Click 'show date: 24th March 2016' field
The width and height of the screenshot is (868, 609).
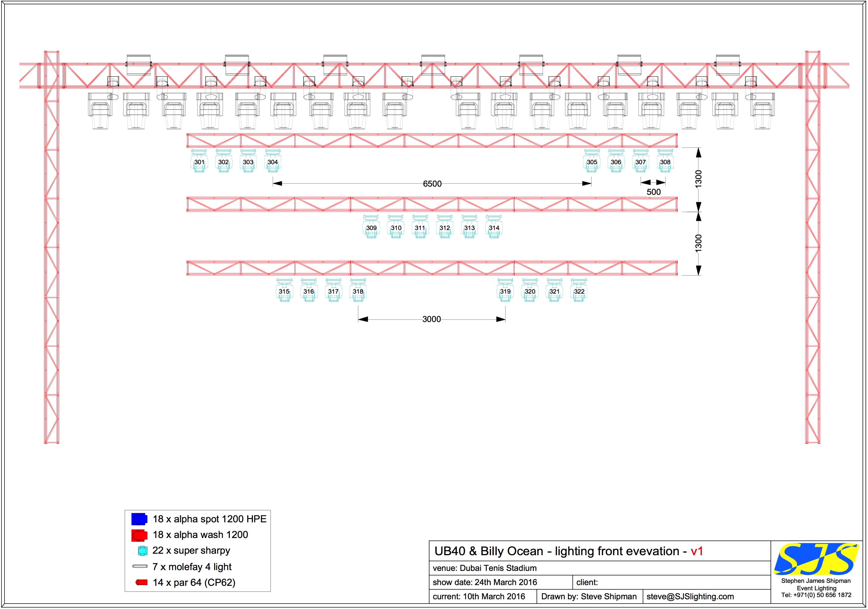501,583
